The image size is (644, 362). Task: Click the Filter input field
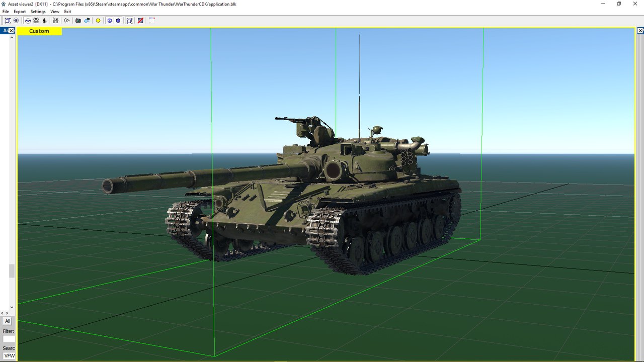9,339
